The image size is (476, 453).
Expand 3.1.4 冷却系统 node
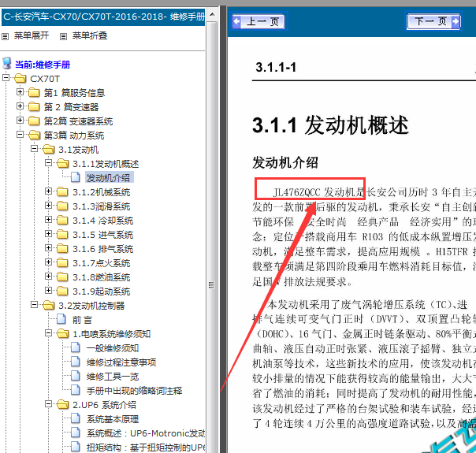48,219
